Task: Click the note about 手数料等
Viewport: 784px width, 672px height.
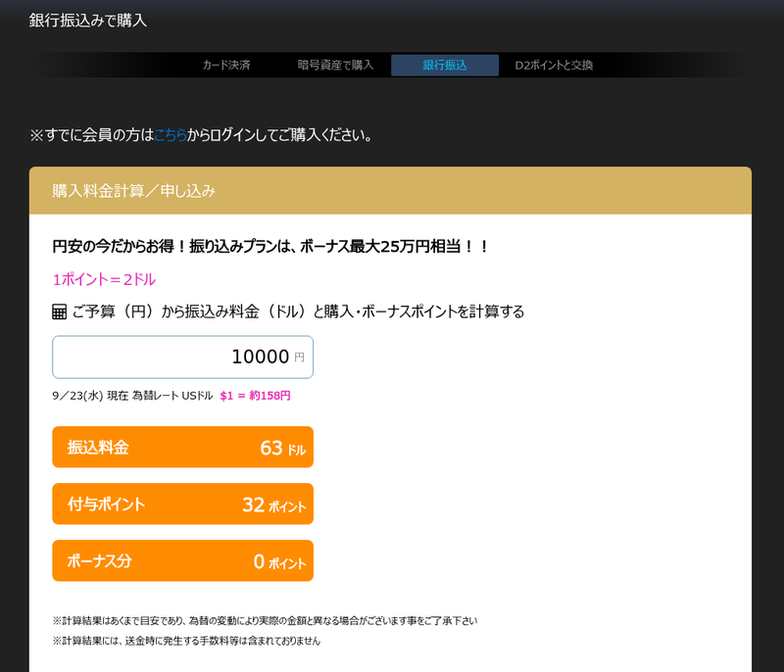Action: (186, 641)
